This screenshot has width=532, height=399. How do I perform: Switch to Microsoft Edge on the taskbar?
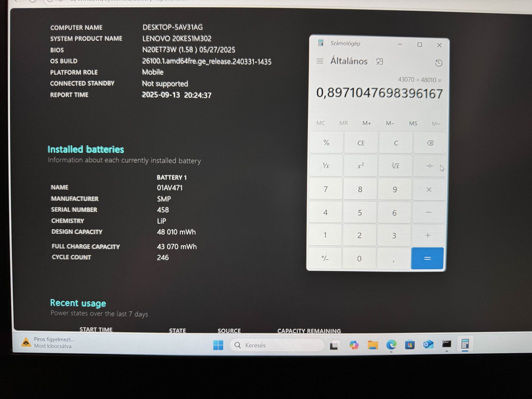[391, 345]
